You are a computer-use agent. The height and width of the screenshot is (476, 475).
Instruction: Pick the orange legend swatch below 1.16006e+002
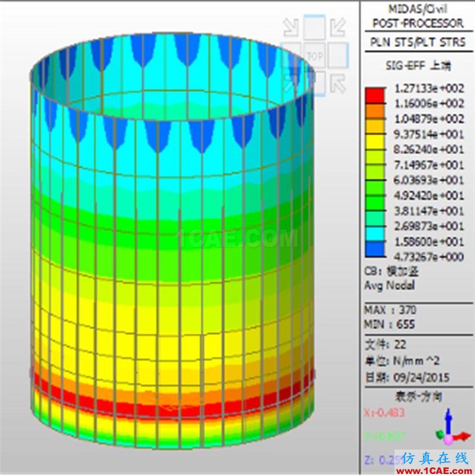point(375,111)
